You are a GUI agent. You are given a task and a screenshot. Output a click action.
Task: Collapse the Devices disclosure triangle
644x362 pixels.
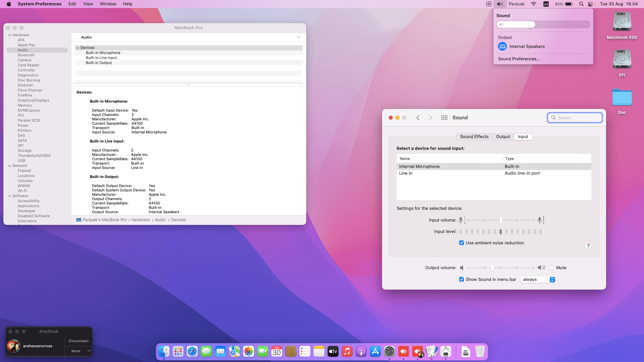tap(78, 48)
